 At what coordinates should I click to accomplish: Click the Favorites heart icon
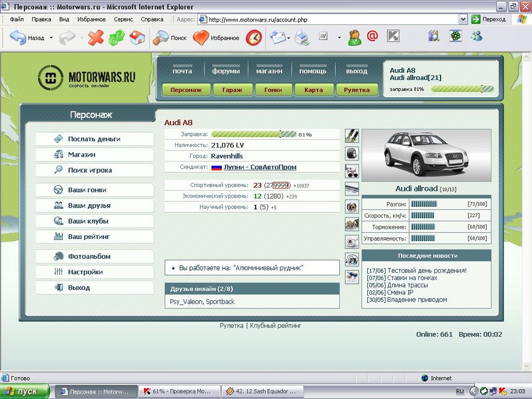click(201, 38)
